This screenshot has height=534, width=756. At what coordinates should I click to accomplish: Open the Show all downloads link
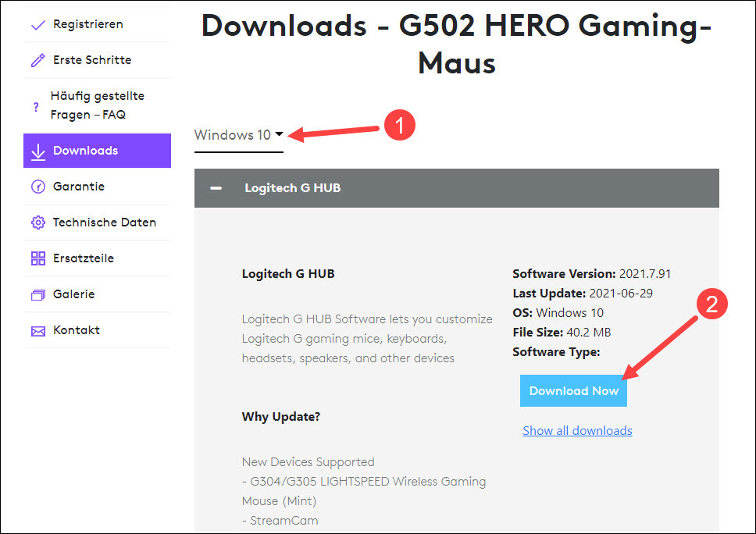tap(577, 430)
